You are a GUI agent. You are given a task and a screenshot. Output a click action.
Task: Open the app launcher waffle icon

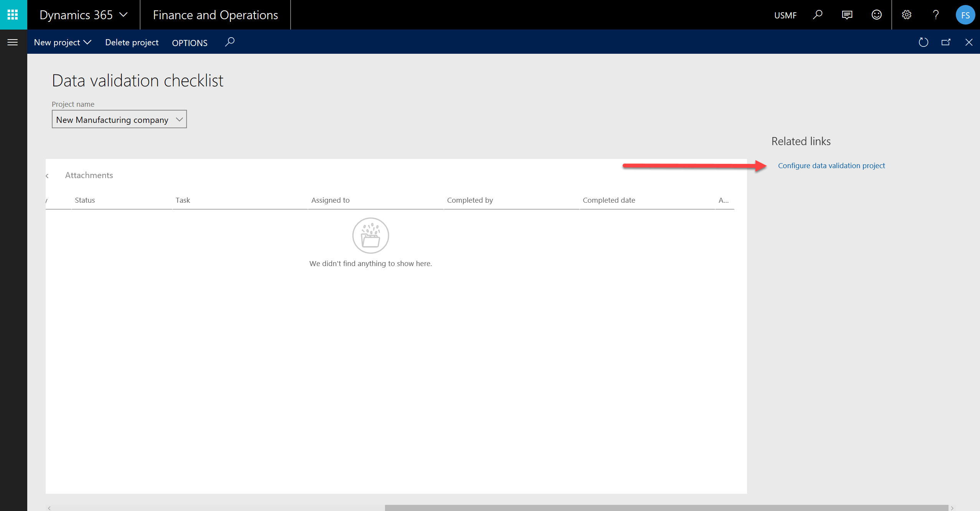13,15
